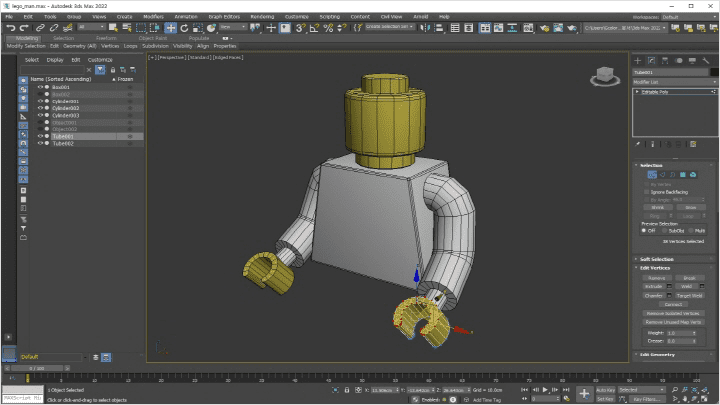This screenshot has height=405, width=720.
Task: Open the selection filter All dropdown
Action: coord(91,27)
